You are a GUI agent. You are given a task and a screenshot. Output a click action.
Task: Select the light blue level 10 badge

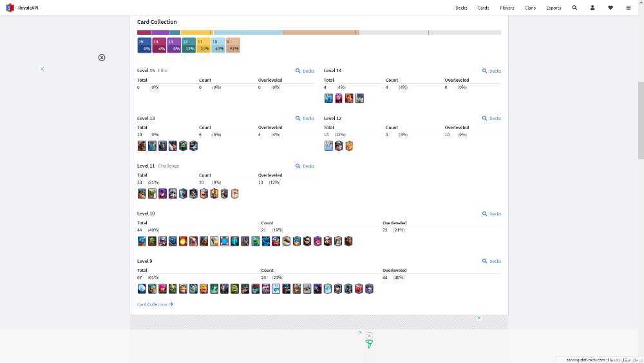coord(218,45)
